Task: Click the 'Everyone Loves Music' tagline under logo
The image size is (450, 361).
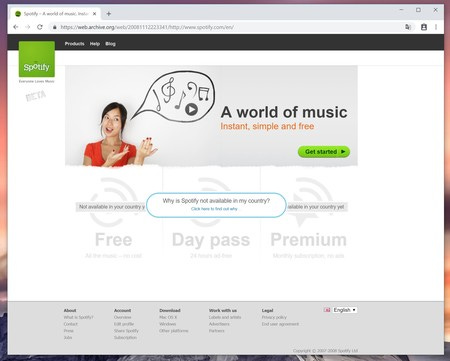Action: tap(37, 81)
